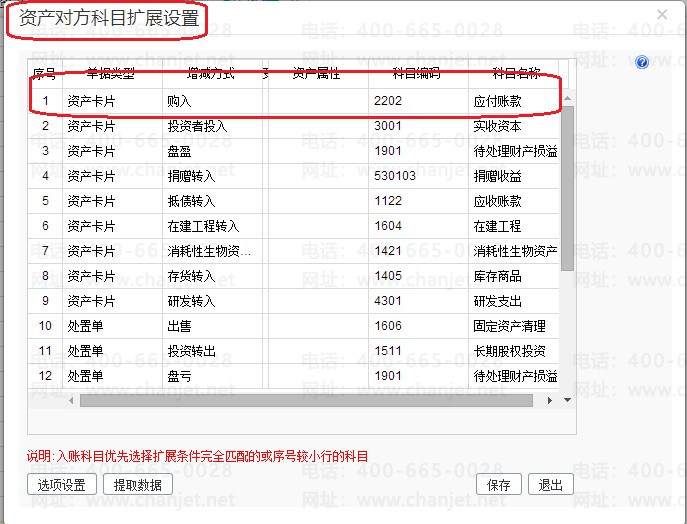This screenshot has height=524, width=687.
Task: Select the 捐赠转入 cell
Action: (x=212, y=176)
